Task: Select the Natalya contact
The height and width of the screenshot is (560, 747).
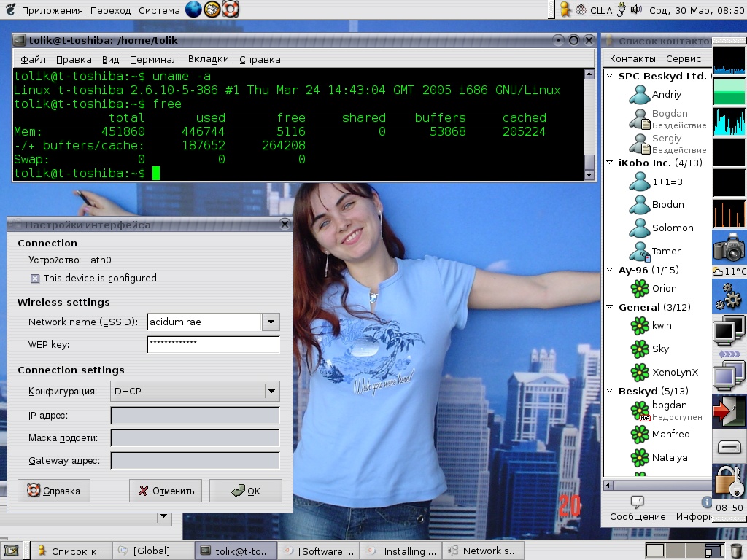Action: coord(670,458)
